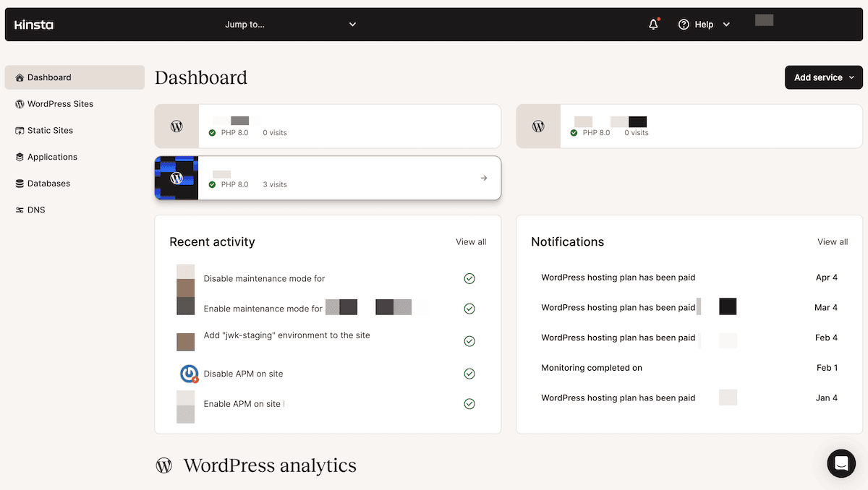Click the WordPress icon on the first site card
The width and height of the screenshot is (868, 490).
[x=176, y=126]
